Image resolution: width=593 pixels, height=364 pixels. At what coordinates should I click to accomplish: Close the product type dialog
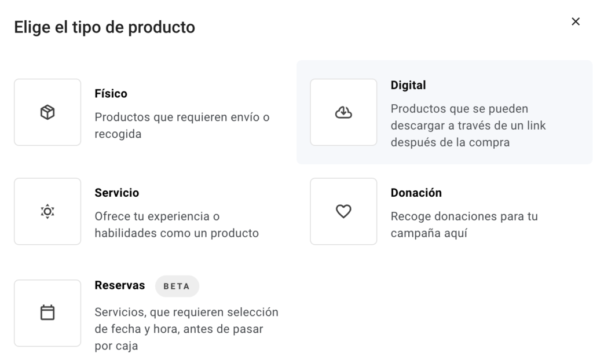click(576, 21)
